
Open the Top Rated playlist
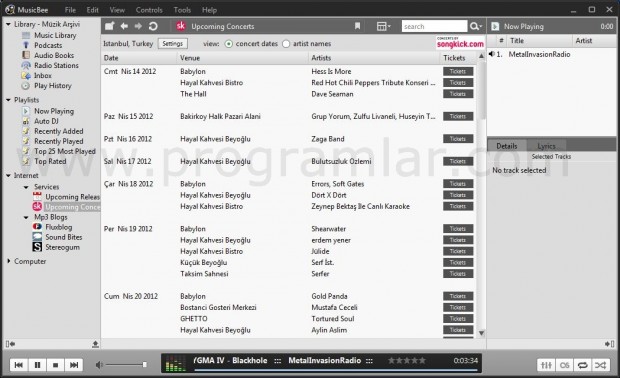pos(50,161)
